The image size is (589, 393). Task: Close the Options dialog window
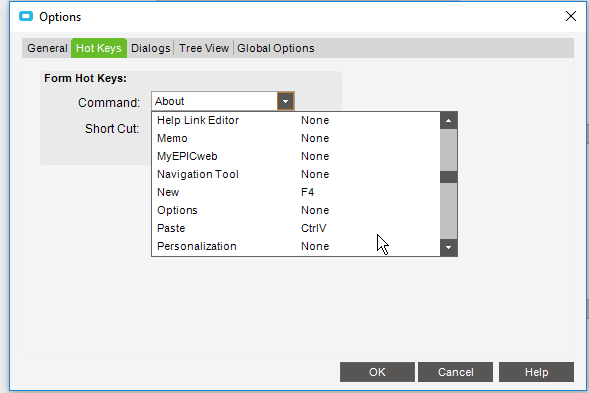(x=571, y=16)
